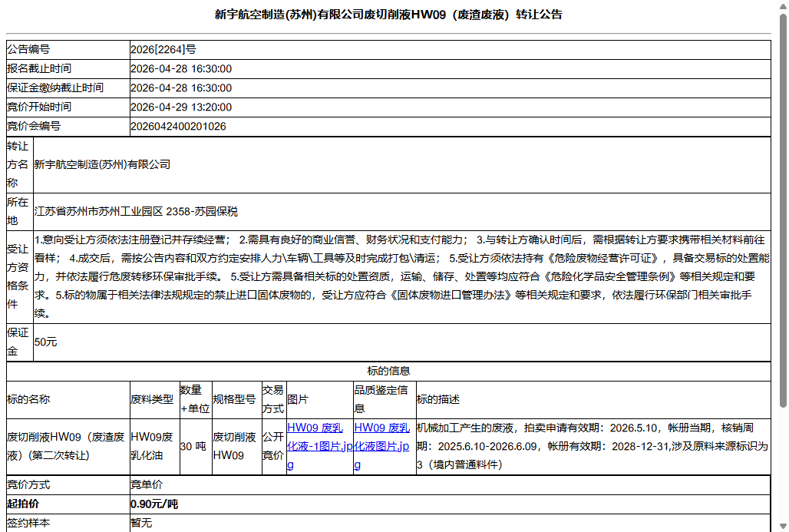Click the quantity cell 30 吨
This screenshot has width=789, height=532.
point(196,447)
